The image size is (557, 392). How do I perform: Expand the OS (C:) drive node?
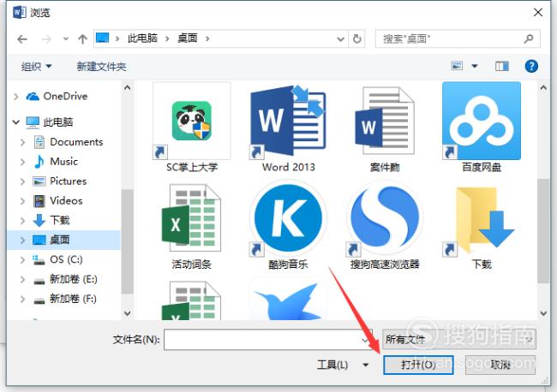coord(23,259)
